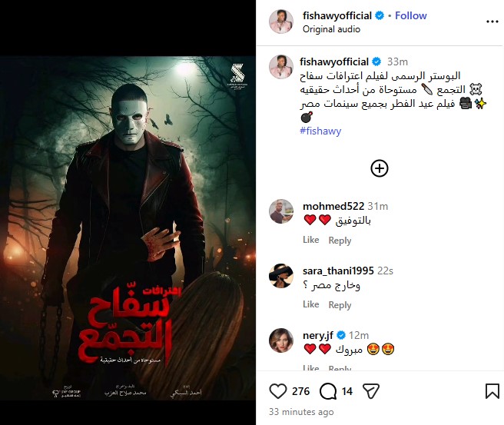The image size is (504, 425).
Task: Like sara_thani1995's comment
Action: click(311, 304)
